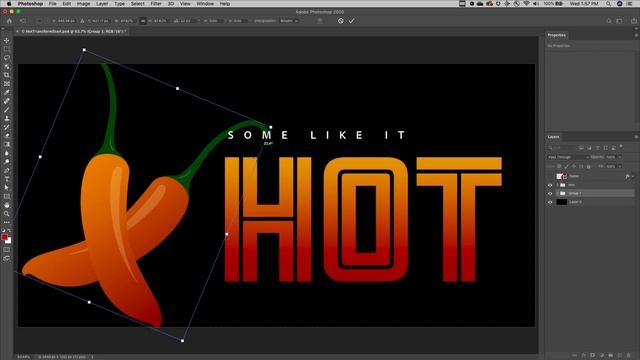Select the Quick Selection tool
The width and height of the screenshot is (640, 360).
point(7,66)
